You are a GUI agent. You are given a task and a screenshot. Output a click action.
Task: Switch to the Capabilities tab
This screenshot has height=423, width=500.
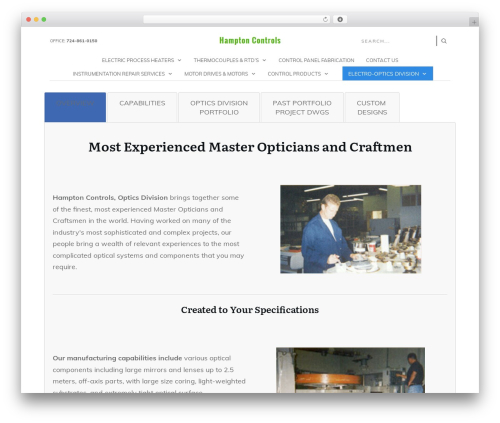(142, 107)
